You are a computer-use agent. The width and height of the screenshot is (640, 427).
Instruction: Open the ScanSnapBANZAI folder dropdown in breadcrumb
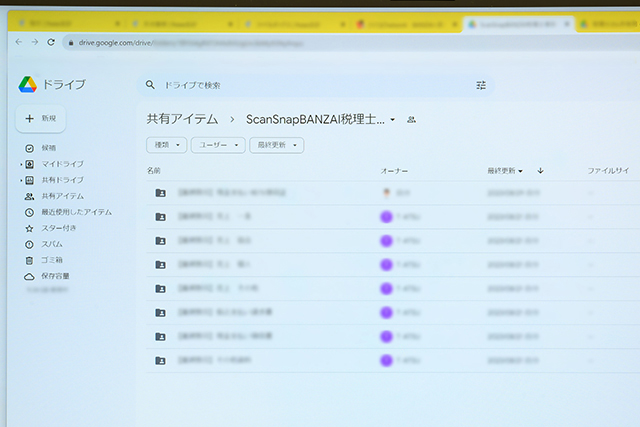click(x=392, y=120)
